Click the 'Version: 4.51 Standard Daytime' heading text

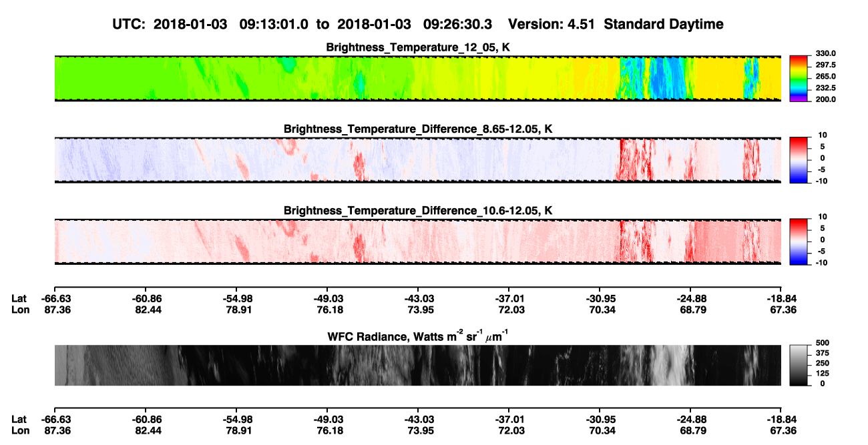tap(616, 24)
